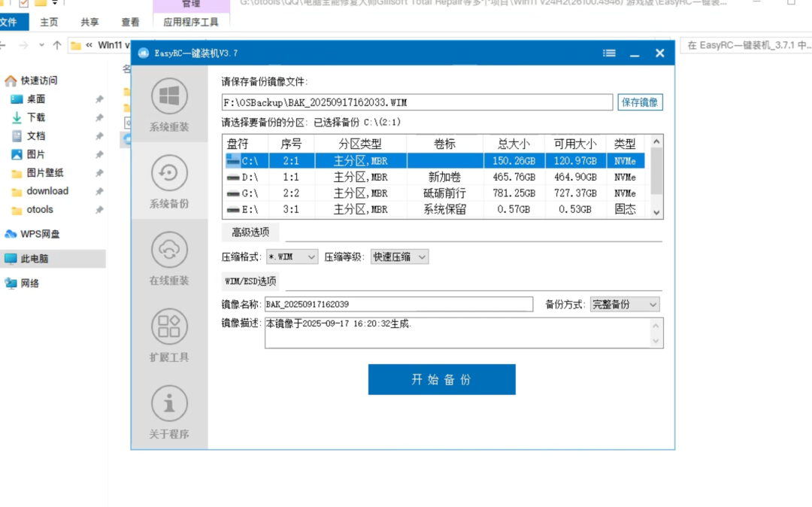Viewport: 812px width, 507px height.
Task: Expand the 压缩格式 *.WIM dropdown
Action: 292,257
